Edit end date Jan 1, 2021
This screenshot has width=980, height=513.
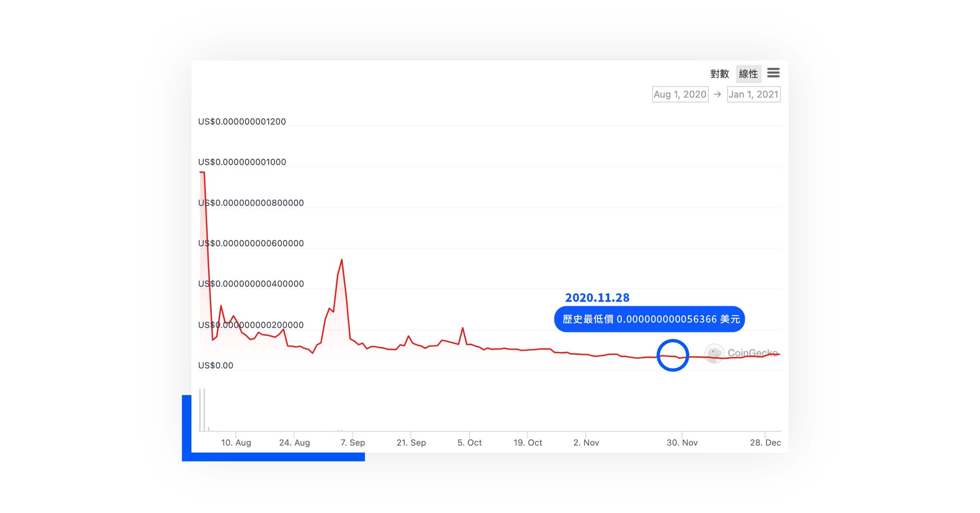753,94
